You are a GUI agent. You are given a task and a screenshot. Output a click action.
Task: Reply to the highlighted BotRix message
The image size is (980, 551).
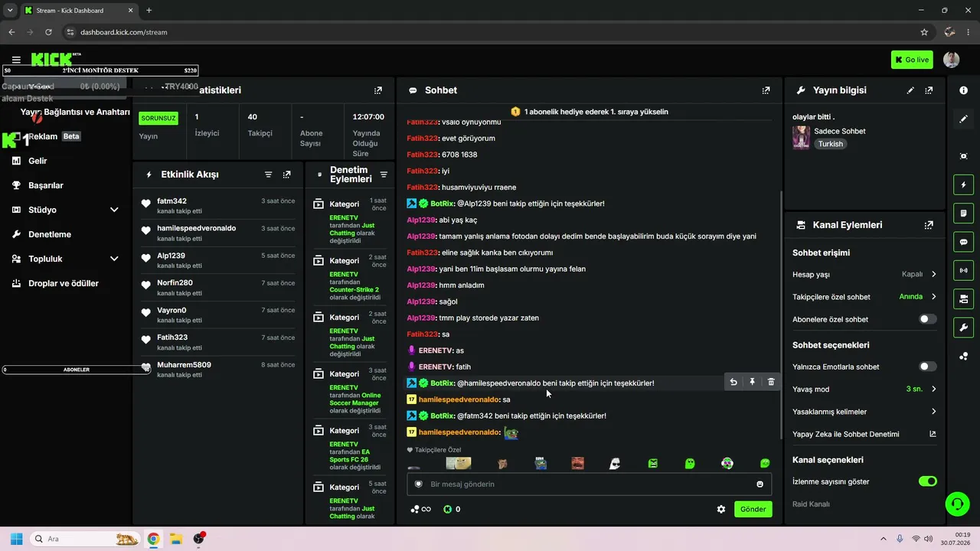(733, 382)
